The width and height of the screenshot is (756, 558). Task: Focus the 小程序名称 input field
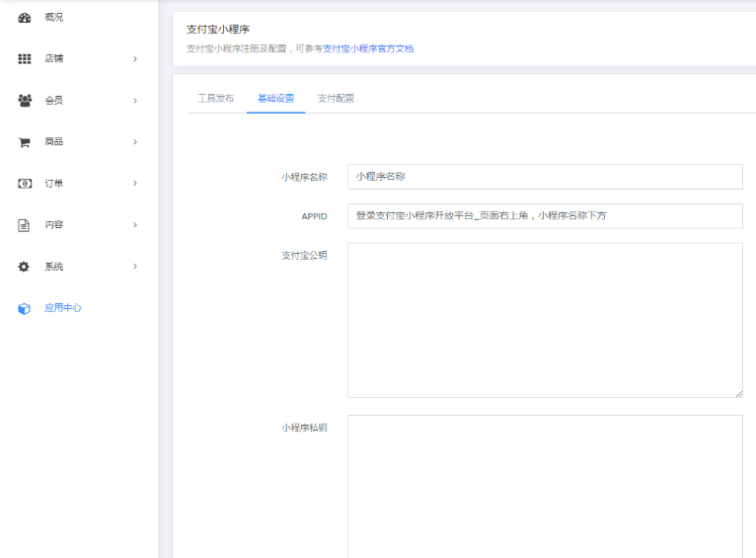545,177
